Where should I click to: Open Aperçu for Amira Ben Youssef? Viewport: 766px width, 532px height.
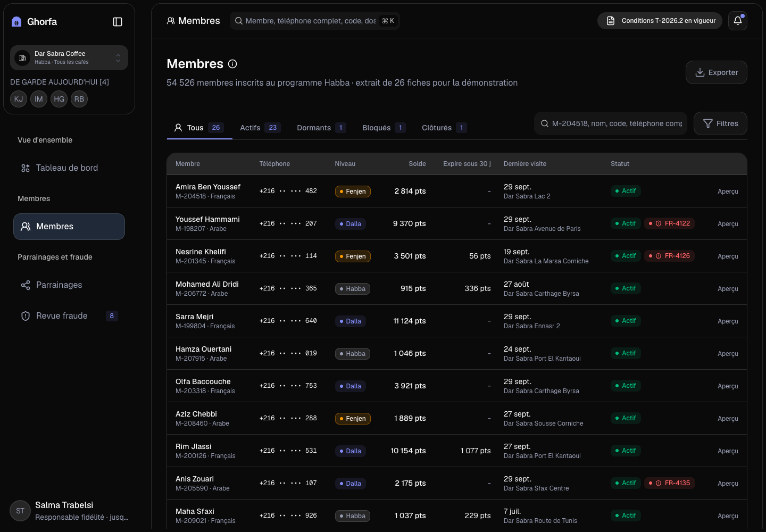click(x=728, y=192)
